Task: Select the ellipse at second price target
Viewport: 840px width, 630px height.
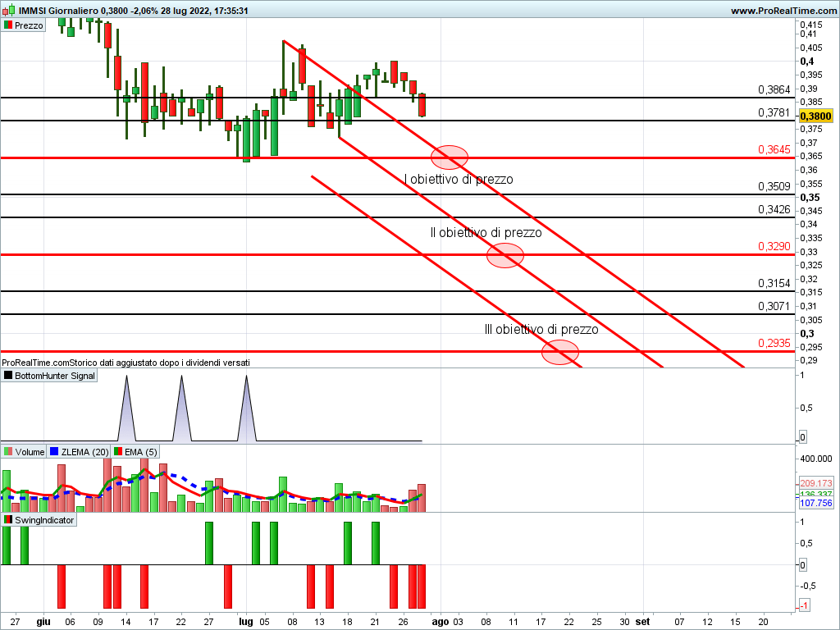Action: point(505,255)
